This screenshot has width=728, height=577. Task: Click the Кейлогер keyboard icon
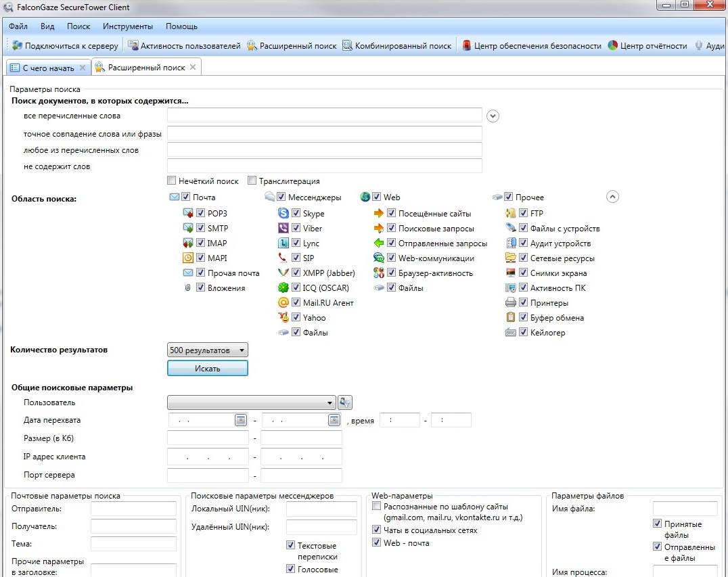pos(511,332)
